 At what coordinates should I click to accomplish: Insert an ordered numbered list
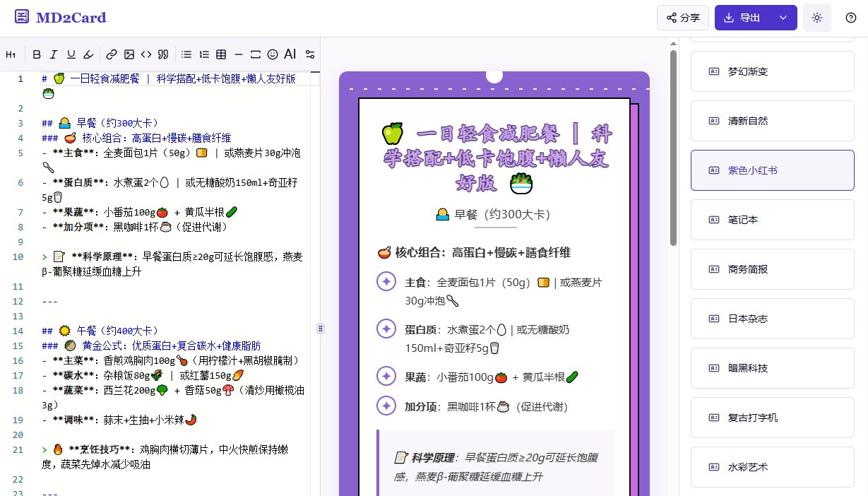pyautogui.click(x=204, y=54)
